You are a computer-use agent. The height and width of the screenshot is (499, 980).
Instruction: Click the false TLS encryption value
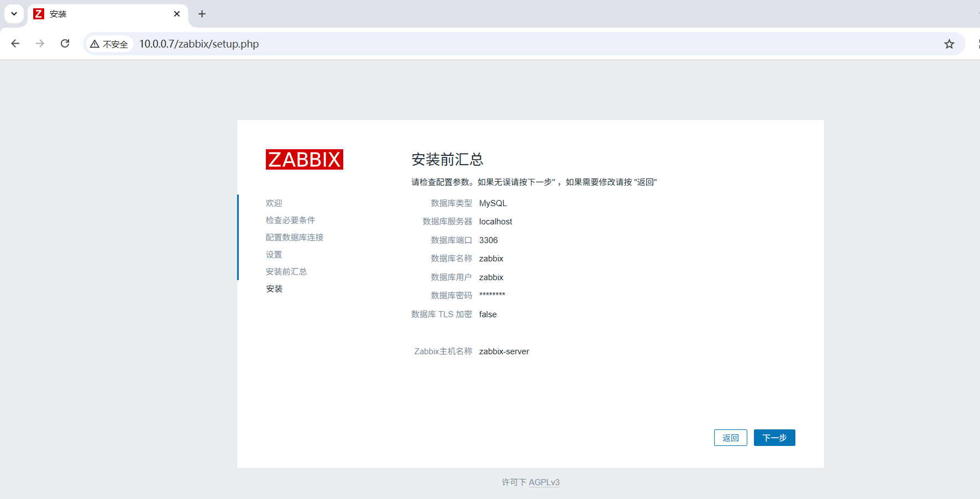coord(488,314)
